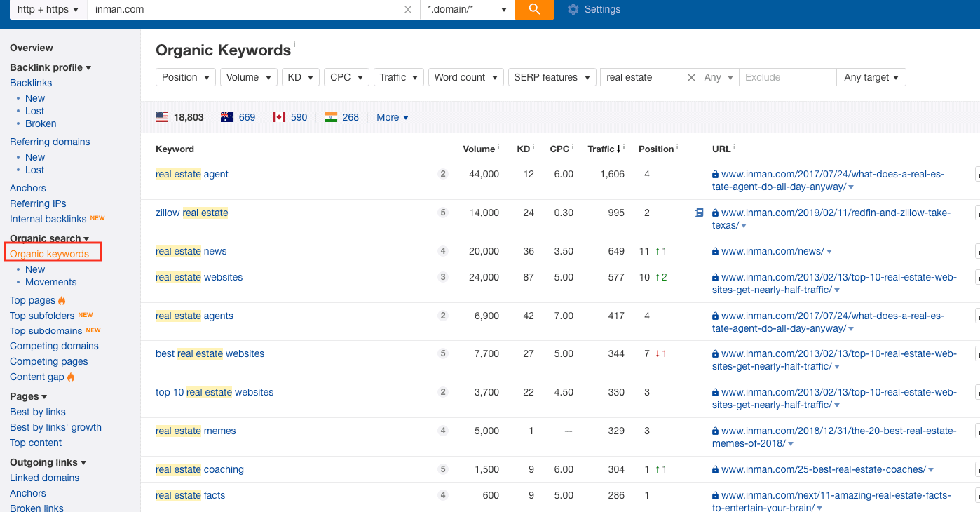Sort table by Traffic column
Screen dimensions: 980x512
coord(604,149)
